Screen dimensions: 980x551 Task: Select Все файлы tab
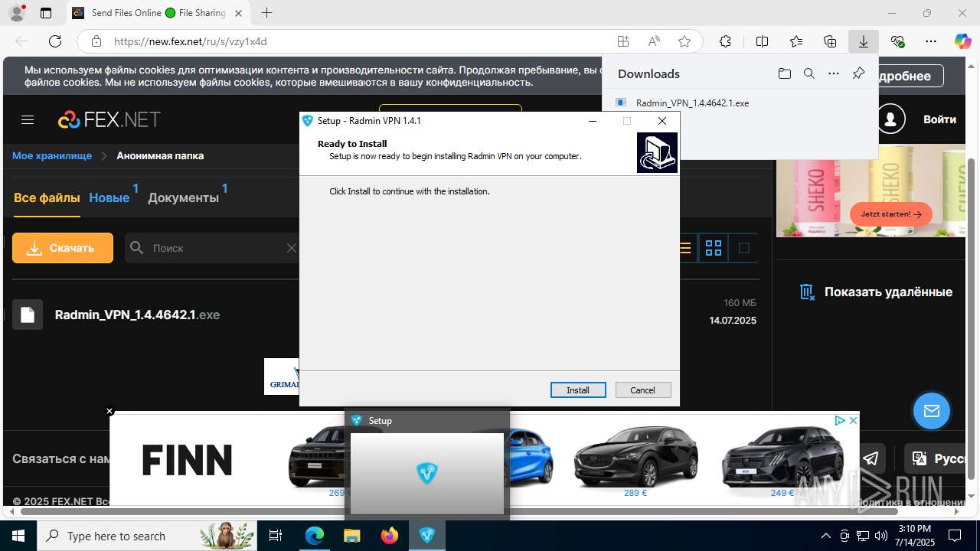tap(47, 197)
